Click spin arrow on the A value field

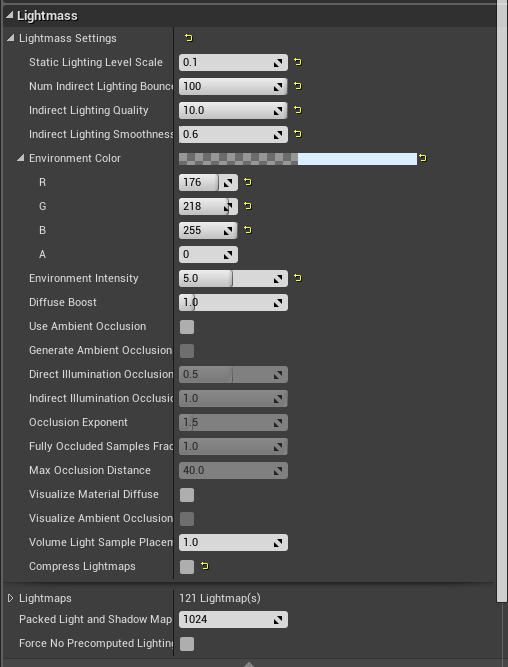coord(228,254)
